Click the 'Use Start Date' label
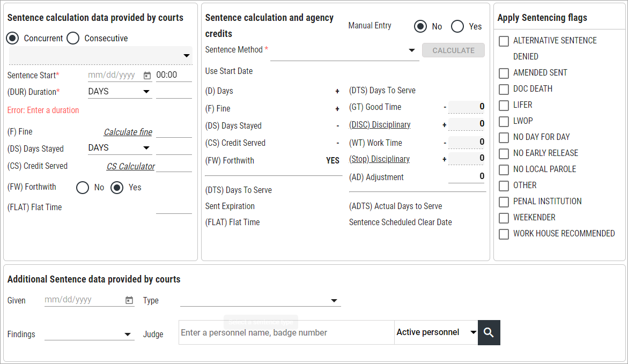 coord(228,71)
